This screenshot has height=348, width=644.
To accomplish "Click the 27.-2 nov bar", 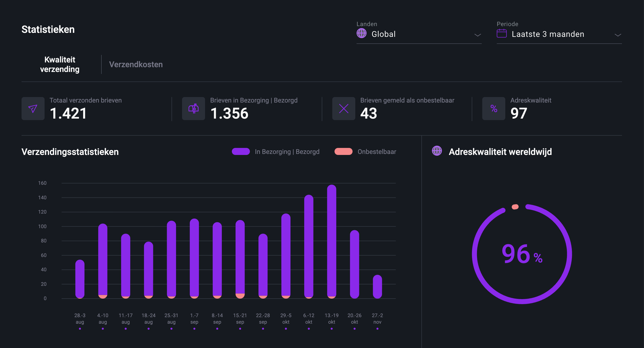I will [x=377, y=287].
